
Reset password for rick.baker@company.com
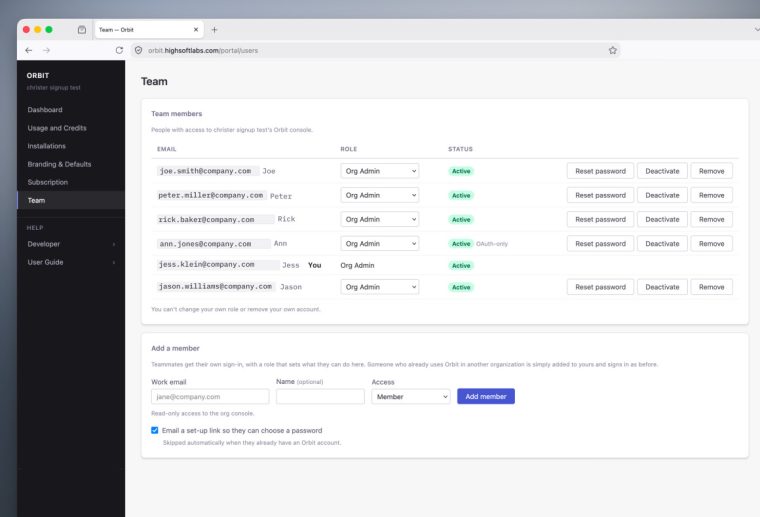pos(600,219)
